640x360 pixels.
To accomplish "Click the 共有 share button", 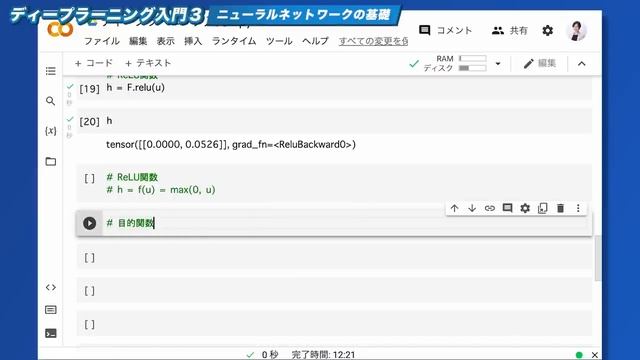I will [x=510, y=30].
